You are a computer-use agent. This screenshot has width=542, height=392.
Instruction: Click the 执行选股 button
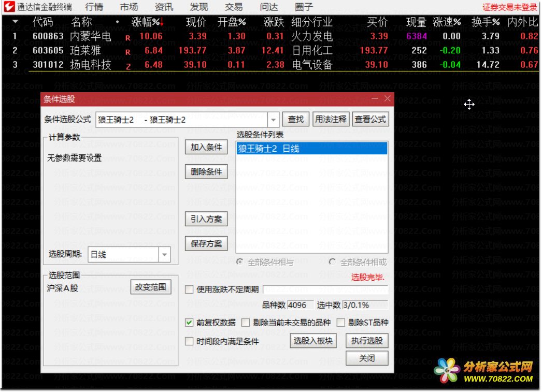click(x=367, y=341)
